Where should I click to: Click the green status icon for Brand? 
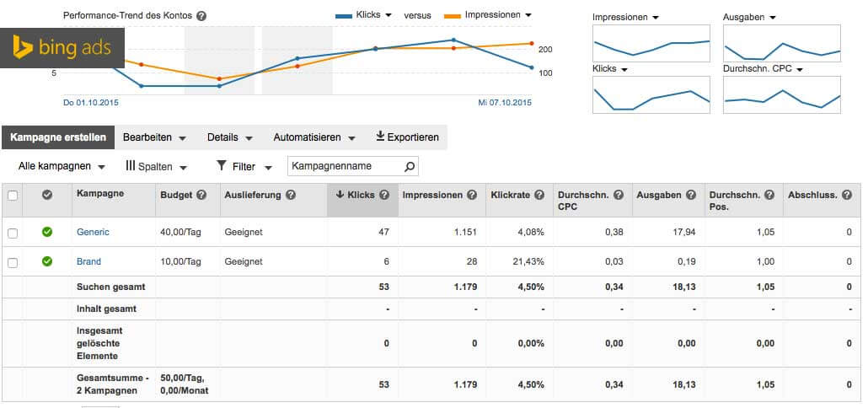pyautogui.click(x=47, y=261)
